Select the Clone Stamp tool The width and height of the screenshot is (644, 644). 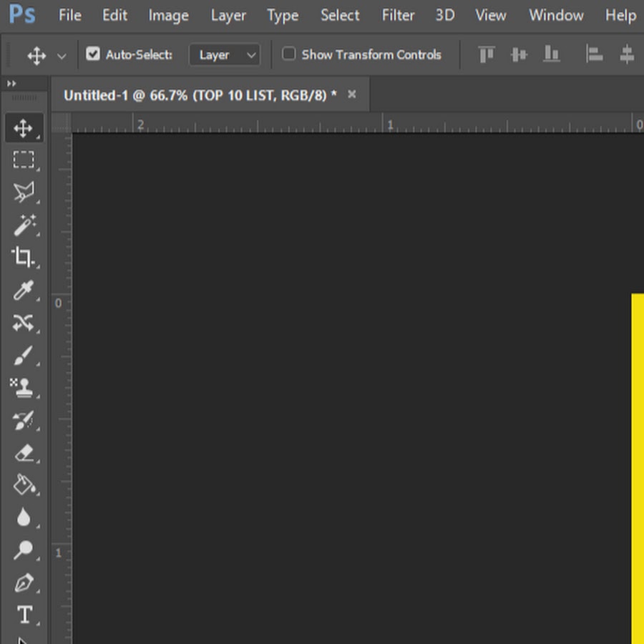pyautogui.click(x=24, y=388)
